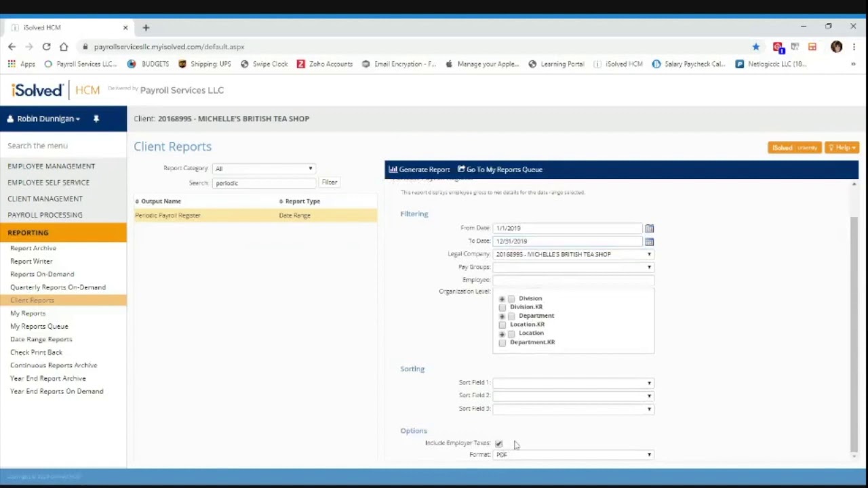Viewport: 868px width, 488px height.
Task: Open the Sort Field 1 dropdown
Action: [574, 383]
